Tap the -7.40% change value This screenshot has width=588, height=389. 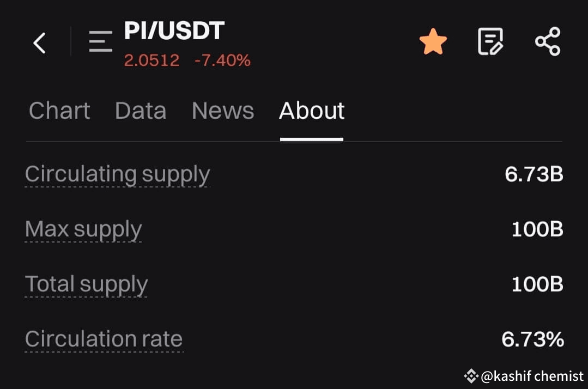[x=222, y=60]
